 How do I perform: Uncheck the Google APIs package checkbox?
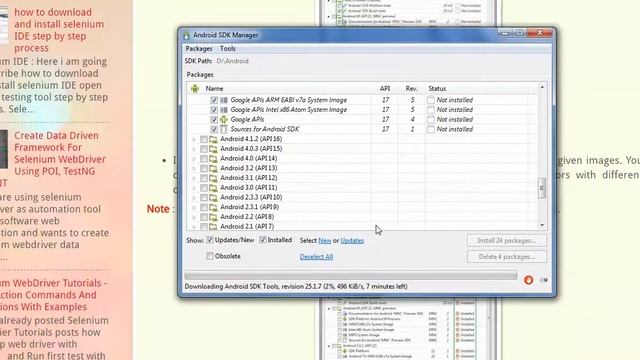tap(214, 120)
